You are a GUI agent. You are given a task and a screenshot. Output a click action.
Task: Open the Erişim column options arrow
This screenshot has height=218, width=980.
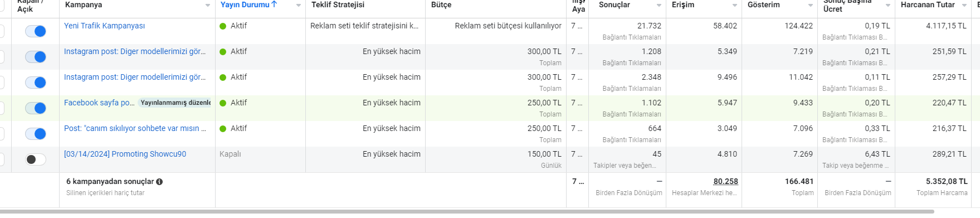pyautogui.click(x=735, y=6)
